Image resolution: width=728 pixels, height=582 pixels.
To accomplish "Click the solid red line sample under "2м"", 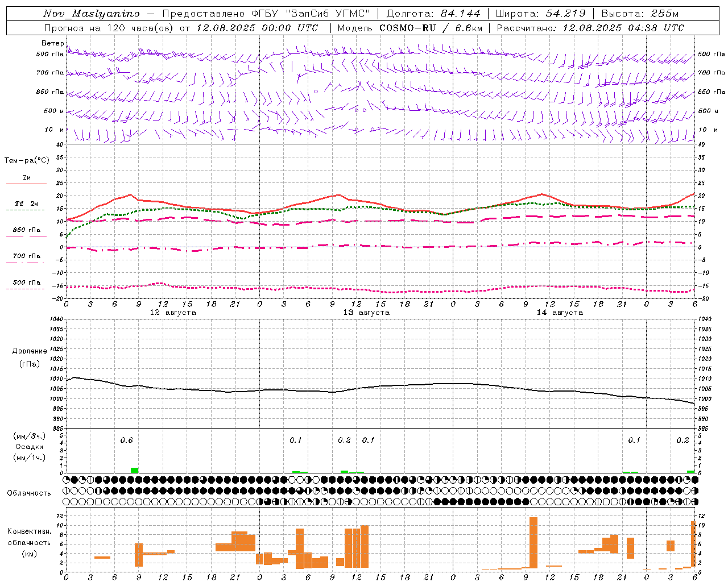I will pyautogui.click(x=26, y=184).
